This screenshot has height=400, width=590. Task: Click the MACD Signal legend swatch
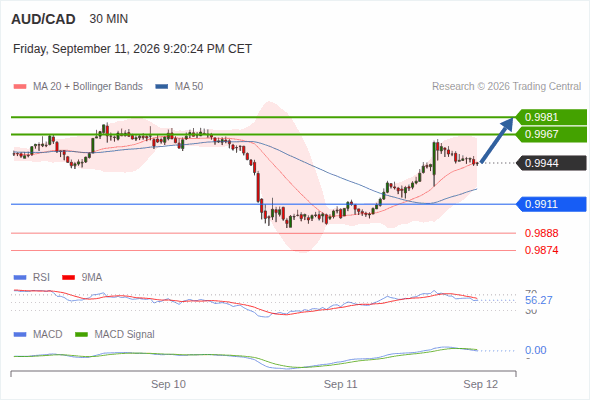pyautogui.click(x=81, y=335)
